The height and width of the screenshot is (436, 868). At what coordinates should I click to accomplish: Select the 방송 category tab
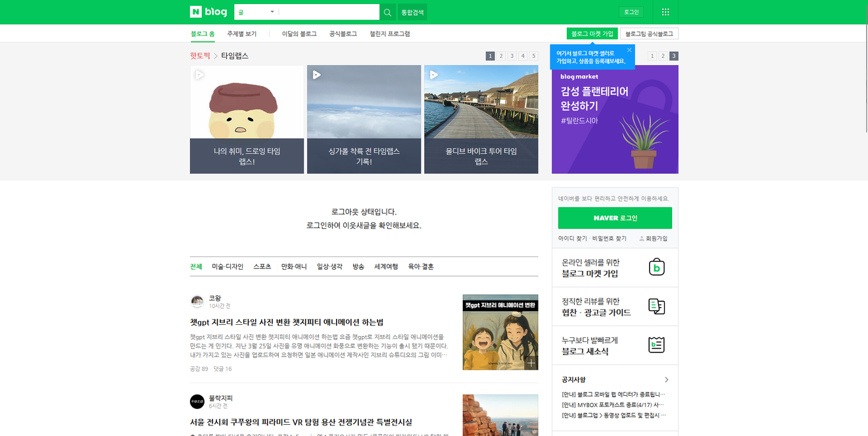(x=358, y=266)
